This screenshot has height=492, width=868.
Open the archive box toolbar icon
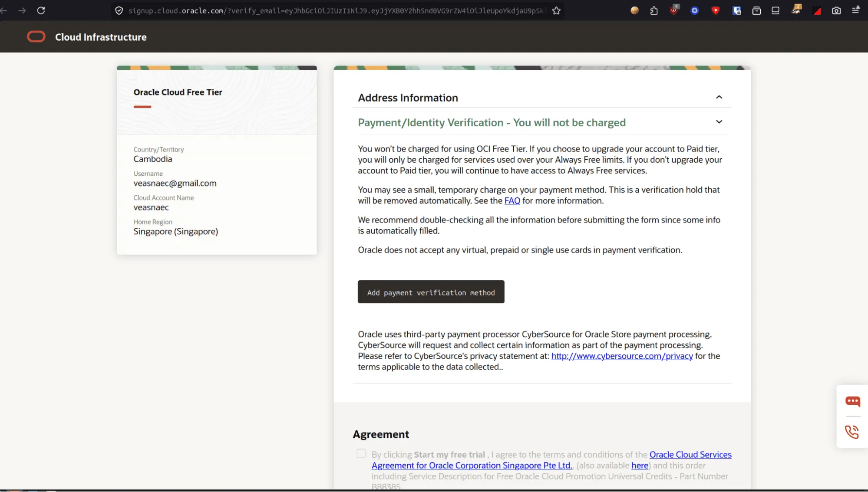[756, 10]
